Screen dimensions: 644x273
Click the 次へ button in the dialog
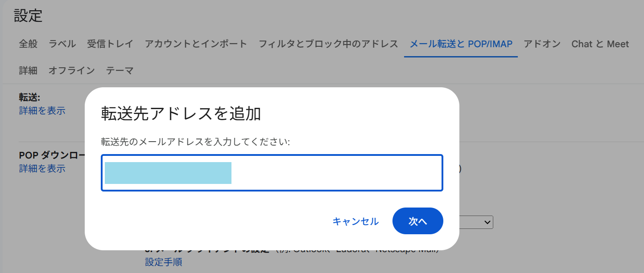tap(417, 221)
